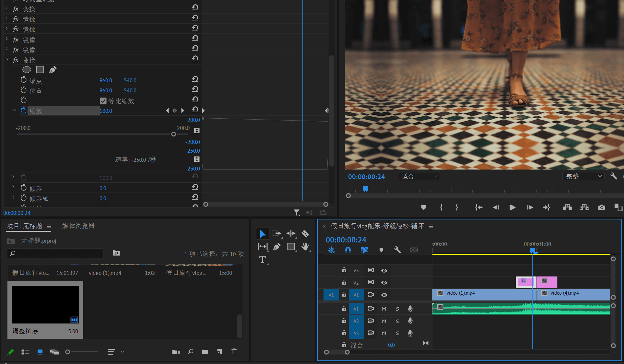Select the Razor tool

coord(305,234)
